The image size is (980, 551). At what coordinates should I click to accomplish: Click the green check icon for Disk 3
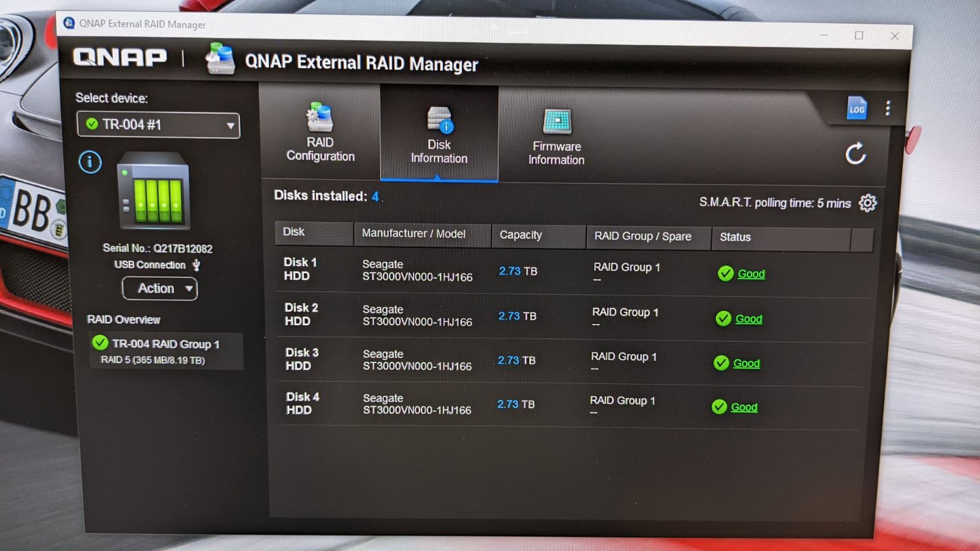coord(721,363)
